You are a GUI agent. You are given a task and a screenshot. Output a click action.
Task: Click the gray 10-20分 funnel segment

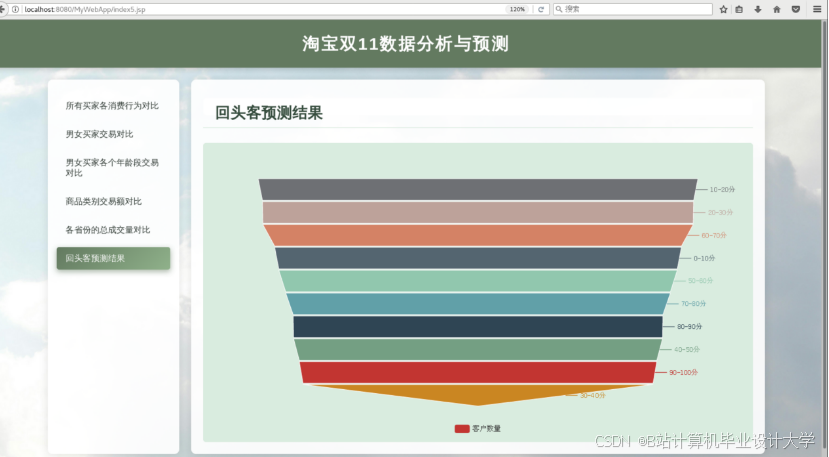coord(478,189)
